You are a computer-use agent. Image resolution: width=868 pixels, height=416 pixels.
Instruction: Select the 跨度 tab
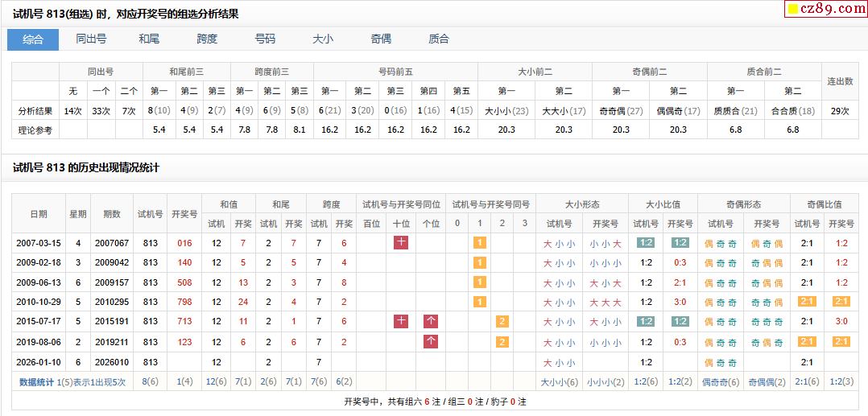pos(207,39)
